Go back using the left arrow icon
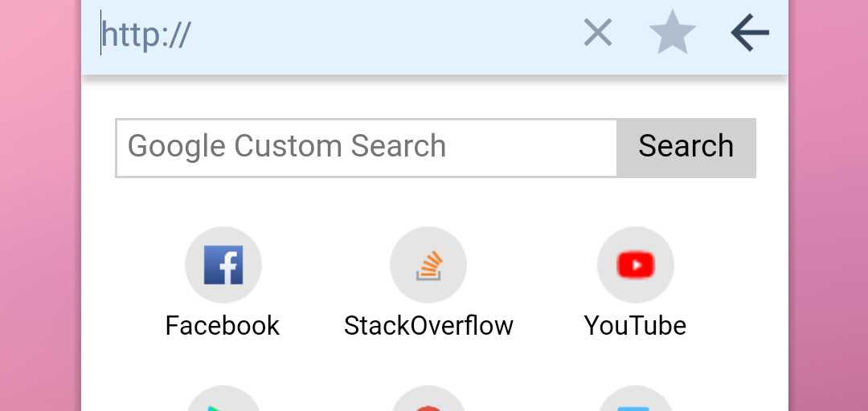The image size is (868, 411). (x=750, y=33)
